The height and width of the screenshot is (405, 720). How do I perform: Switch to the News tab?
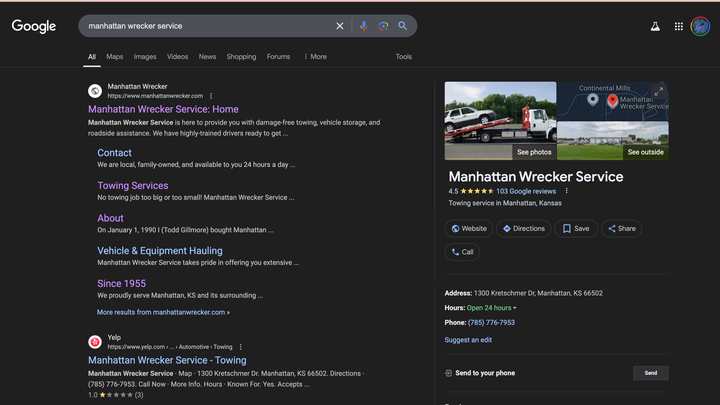207,56
